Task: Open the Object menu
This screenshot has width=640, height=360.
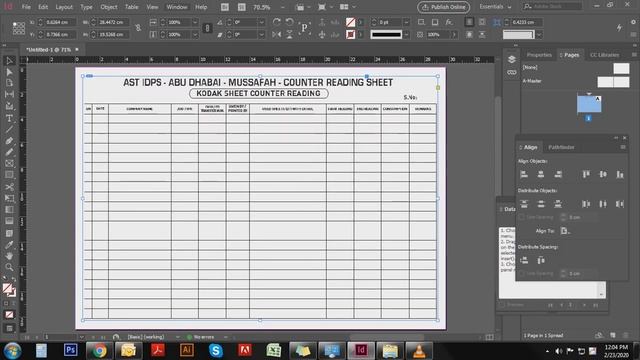Action: pyautogui.click(x=109, y=7)
